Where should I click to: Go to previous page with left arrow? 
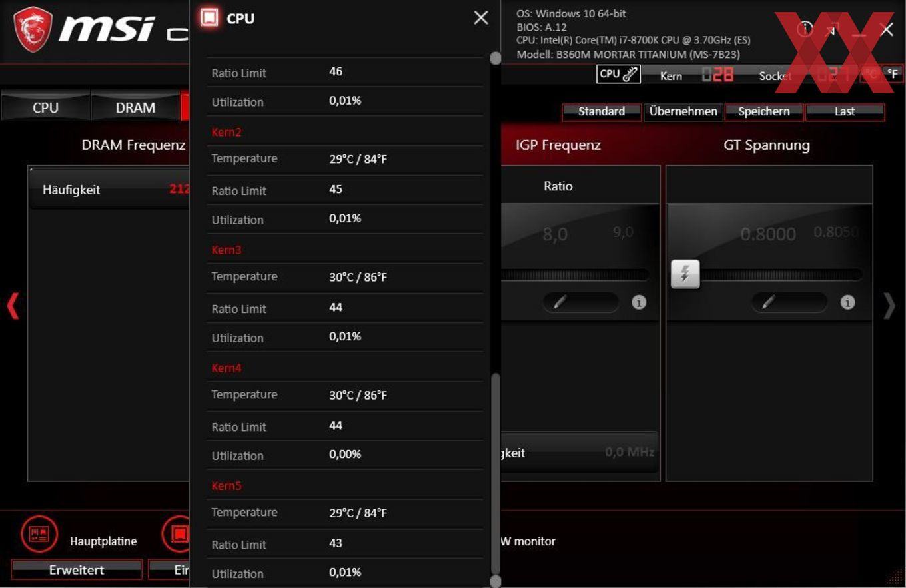13,306
